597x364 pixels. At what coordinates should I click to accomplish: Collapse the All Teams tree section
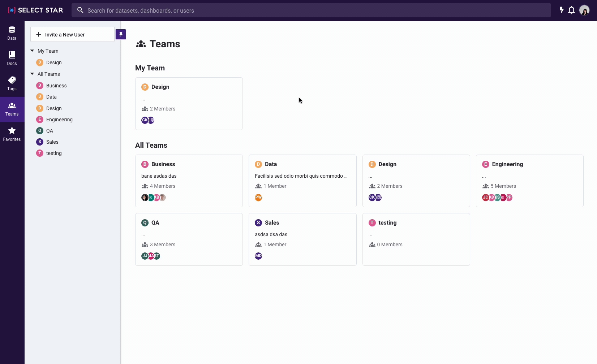click(x=32, y=74)
